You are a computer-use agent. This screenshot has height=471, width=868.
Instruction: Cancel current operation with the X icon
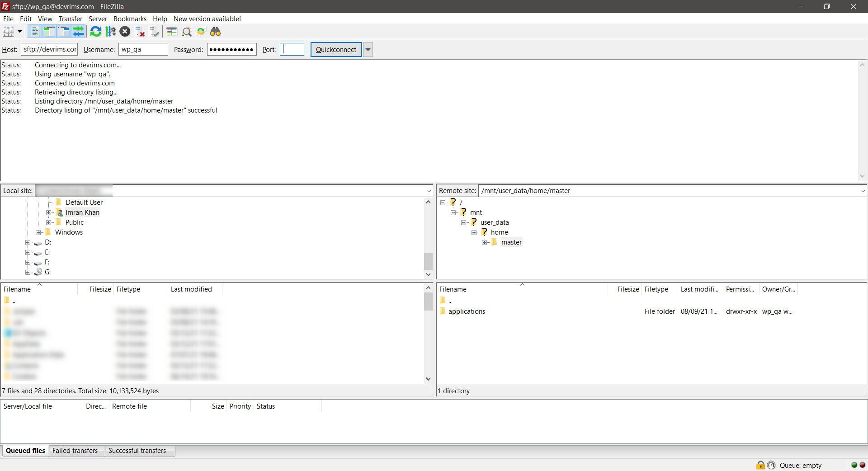125,32
